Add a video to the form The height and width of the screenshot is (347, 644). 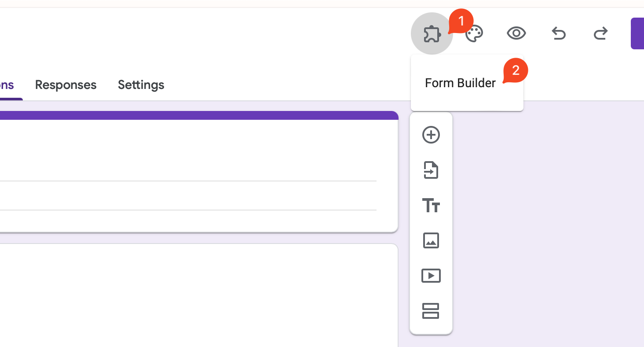431,276
